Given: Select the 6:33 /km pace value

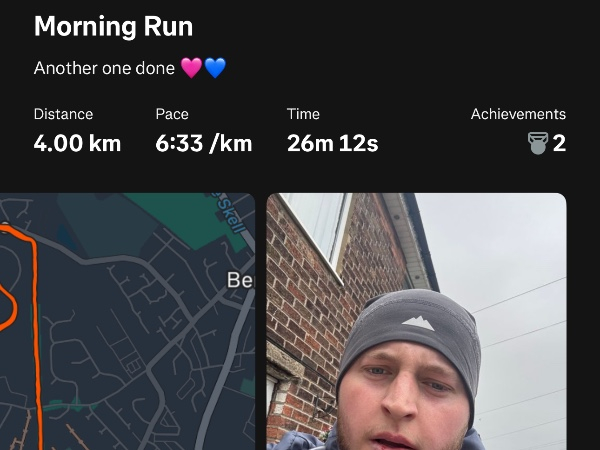Looking at the screenshot, I should tap(204, 144).
